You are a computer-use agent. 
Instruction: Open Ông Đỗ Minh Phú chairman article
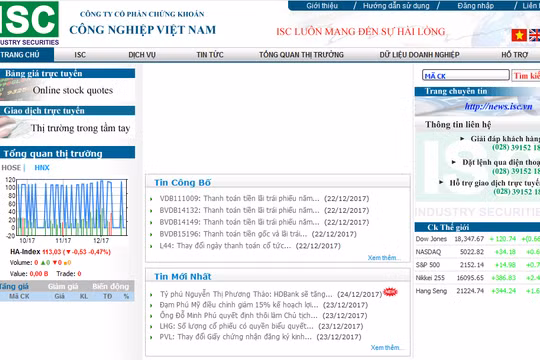pos(239,316)
